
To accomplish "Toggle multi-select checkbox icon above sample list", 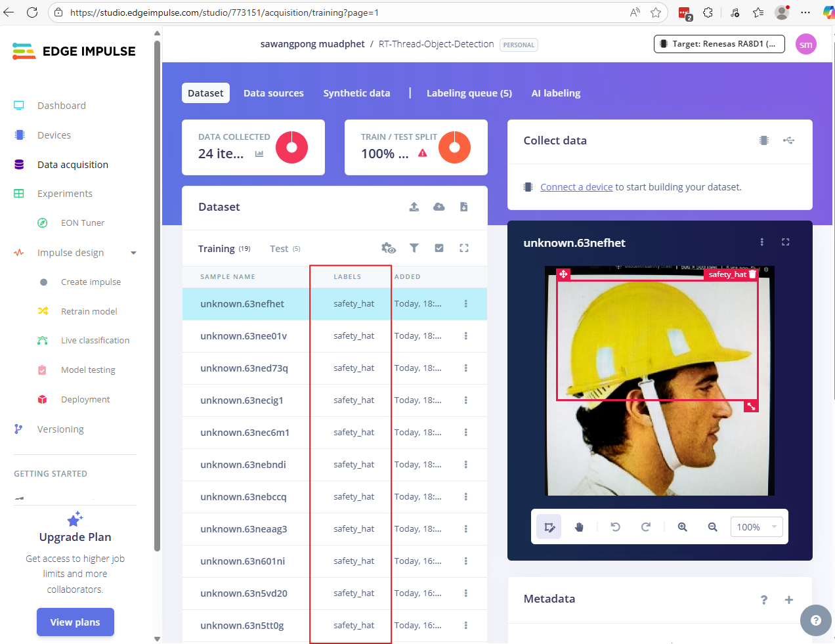I will (x=439, y=248).
